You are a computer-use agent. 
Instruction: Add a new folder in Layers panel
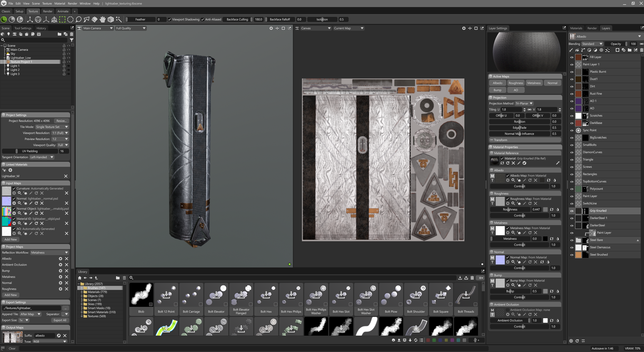click(x=629, y=50)
